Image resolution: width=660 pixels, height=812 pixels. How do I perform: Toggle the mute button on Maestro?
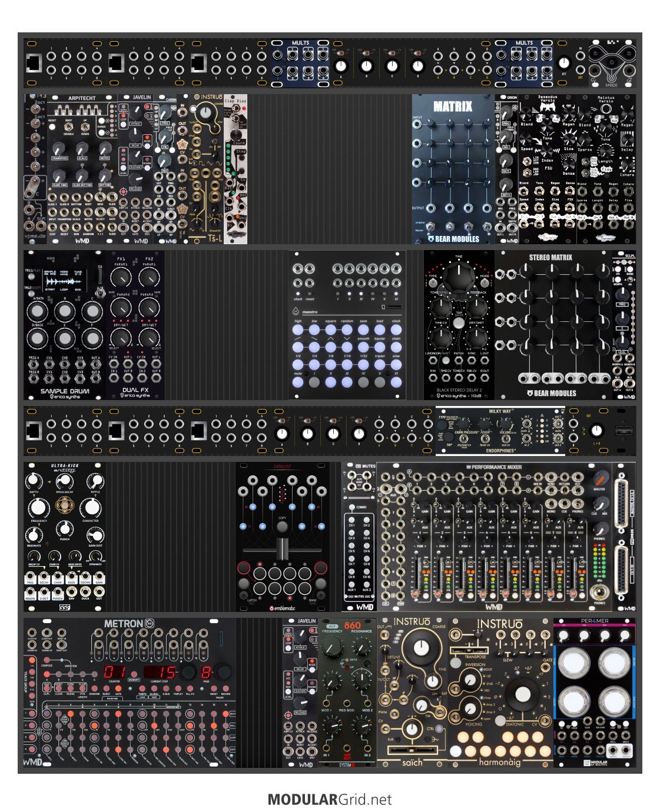[299, 382]
